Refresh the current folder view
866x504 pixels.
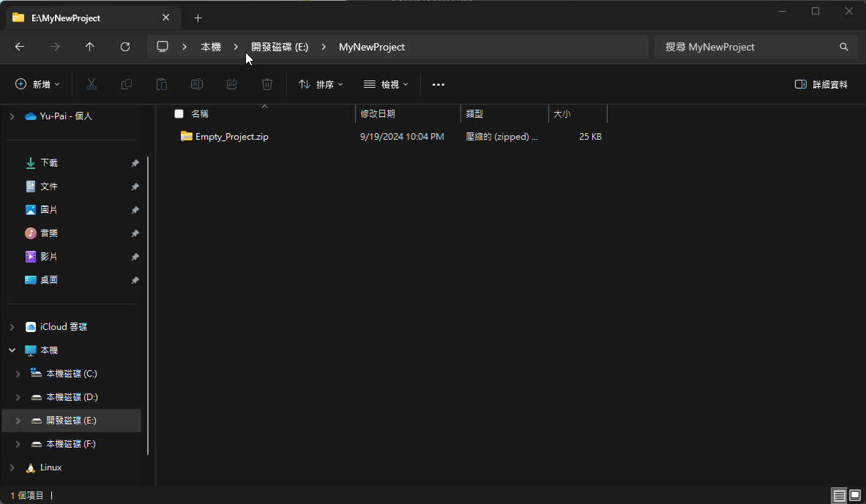(124, 46)
